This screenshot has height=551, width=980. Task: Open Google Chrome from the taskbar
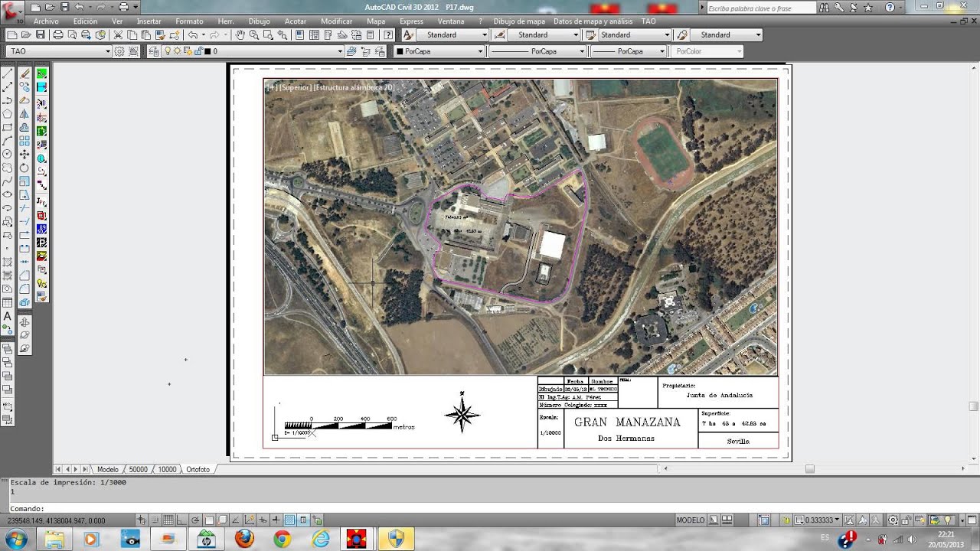click(x=283, y=539)
